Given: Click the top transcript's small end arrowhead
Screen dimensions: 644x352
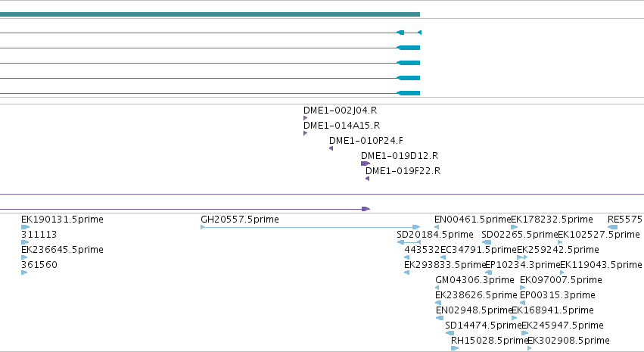Looking at the screenshot, I should (419, 33).
